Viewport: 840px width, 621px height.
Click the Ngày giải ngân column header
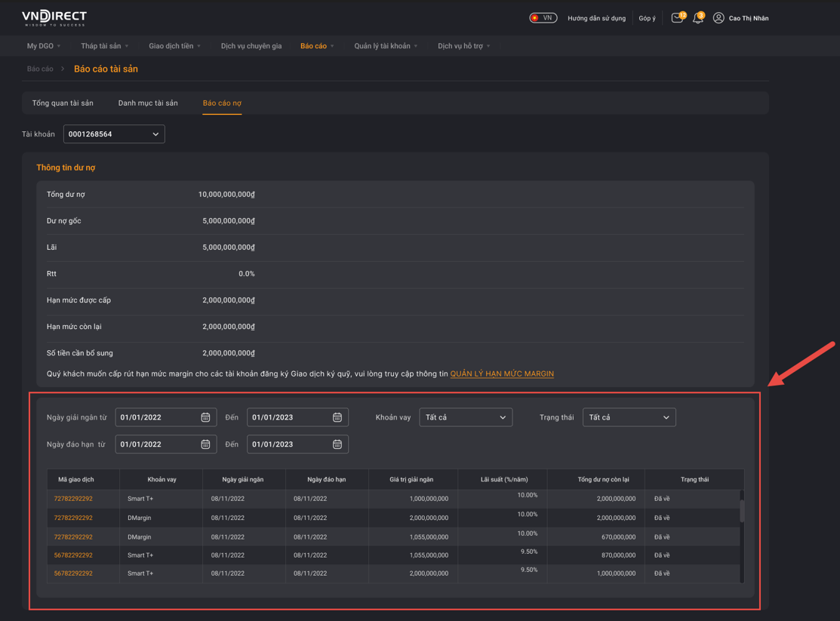(243, 480)
